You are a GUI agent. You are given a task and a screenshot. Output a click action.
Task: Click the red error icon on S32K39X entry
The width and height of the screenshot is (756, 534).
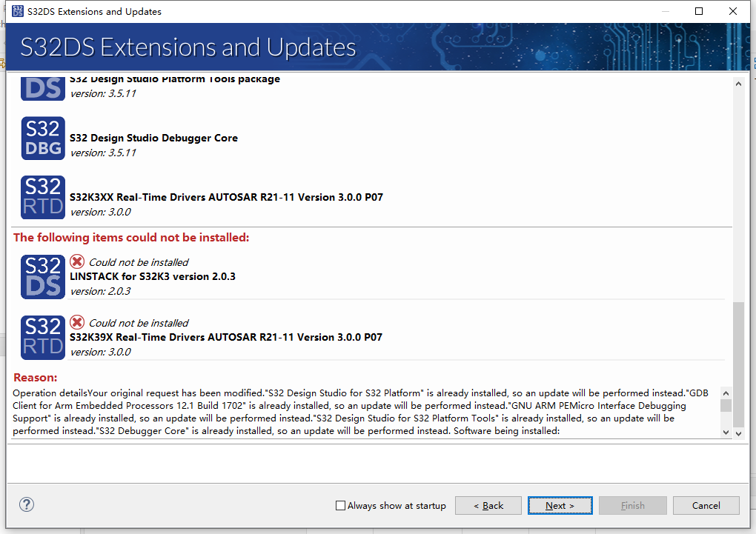(x=76, y=322)
